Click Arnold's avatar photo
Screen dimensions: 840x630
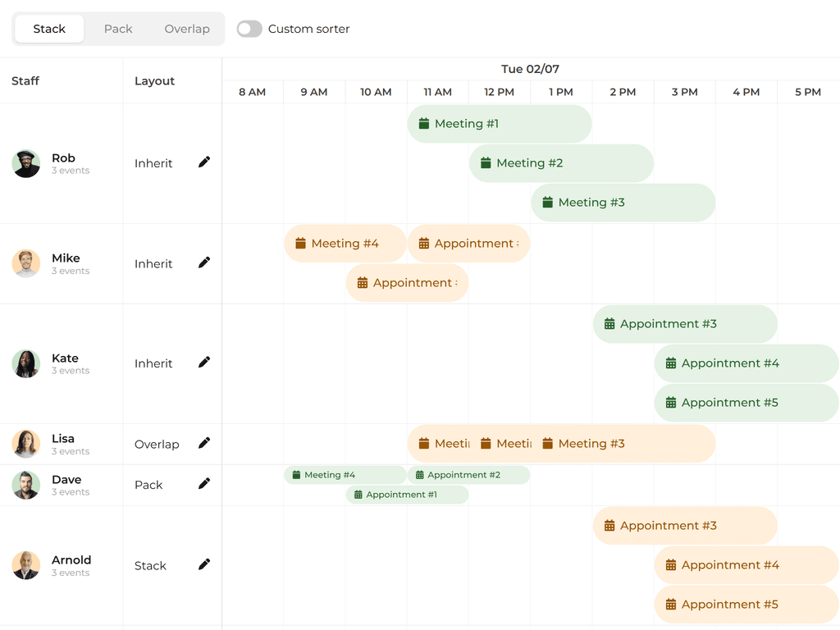coord(26,565)
